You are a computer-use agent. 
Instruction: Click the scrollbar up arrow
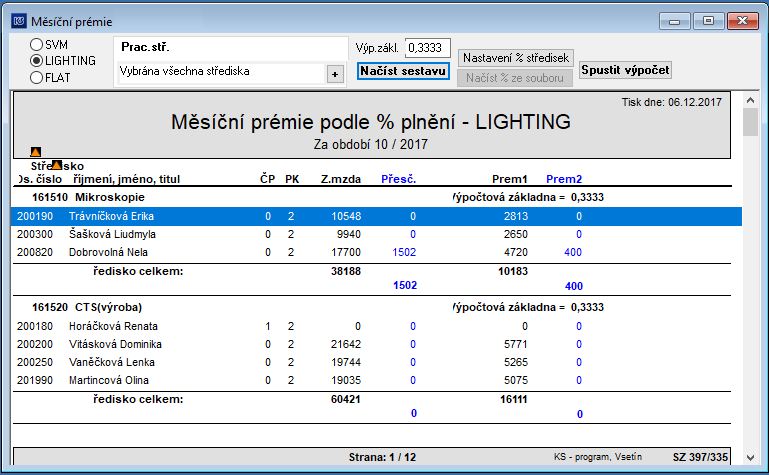pos(750,100)
